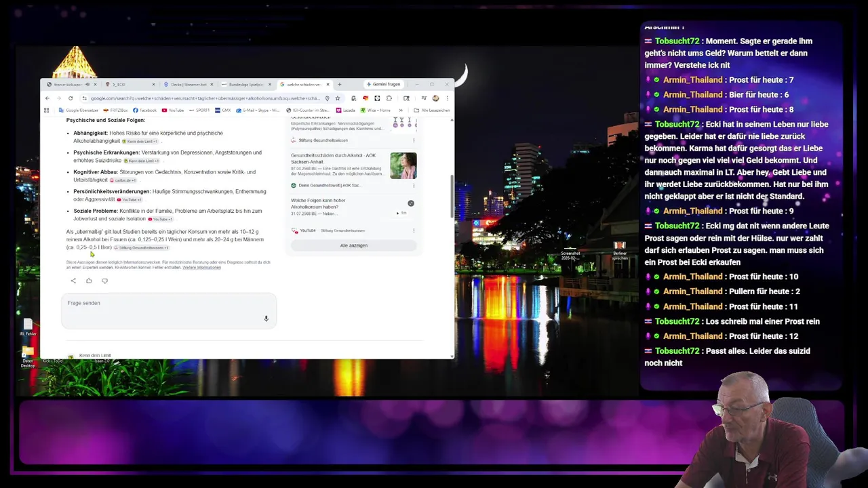868x488 pixels.
Task: Switch to the Bundesliga Spielplan tab
Action: pos(245,85)
